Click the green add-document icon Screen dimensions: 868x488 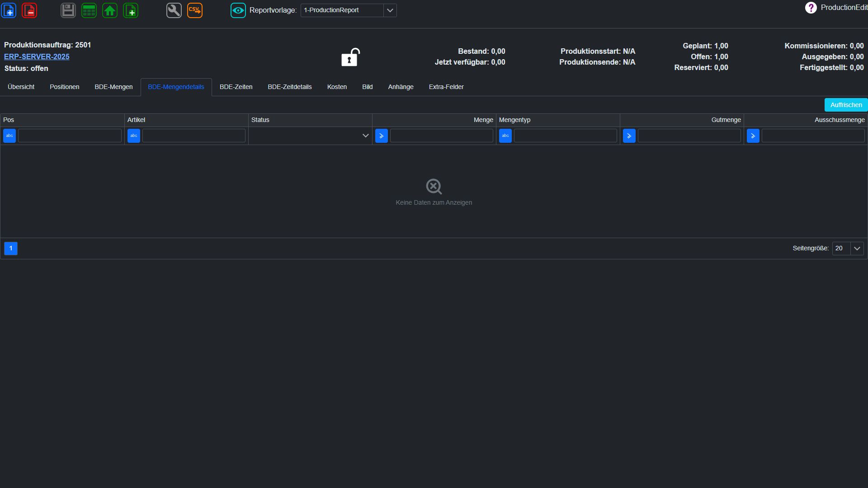tap(131, 10)
